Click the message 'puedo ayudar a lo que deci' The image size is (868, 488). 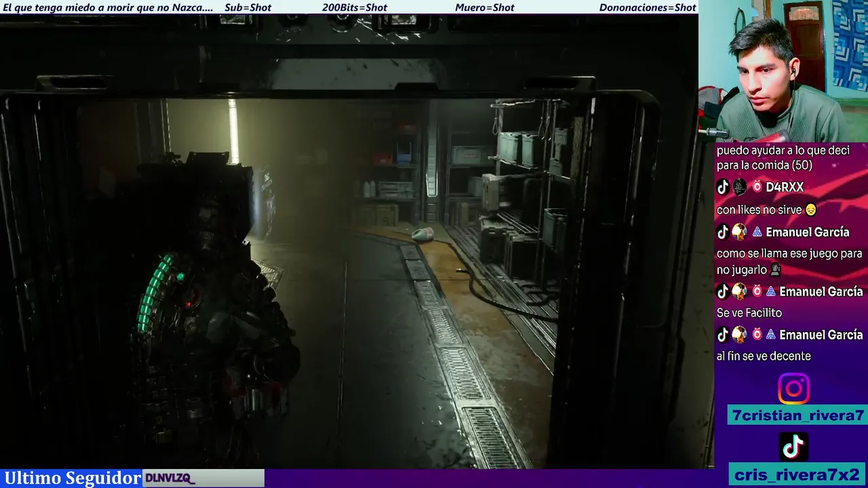[x=783, y=150]
